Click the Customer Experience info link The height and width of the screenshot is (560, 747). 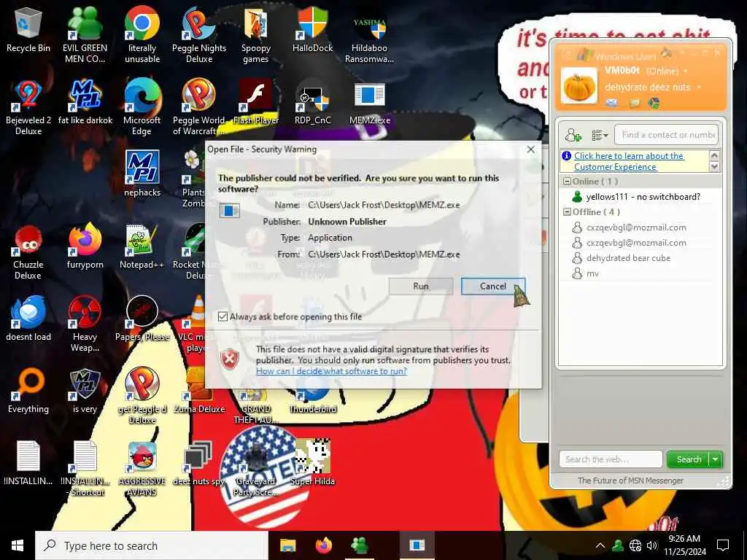click(628, 161)
